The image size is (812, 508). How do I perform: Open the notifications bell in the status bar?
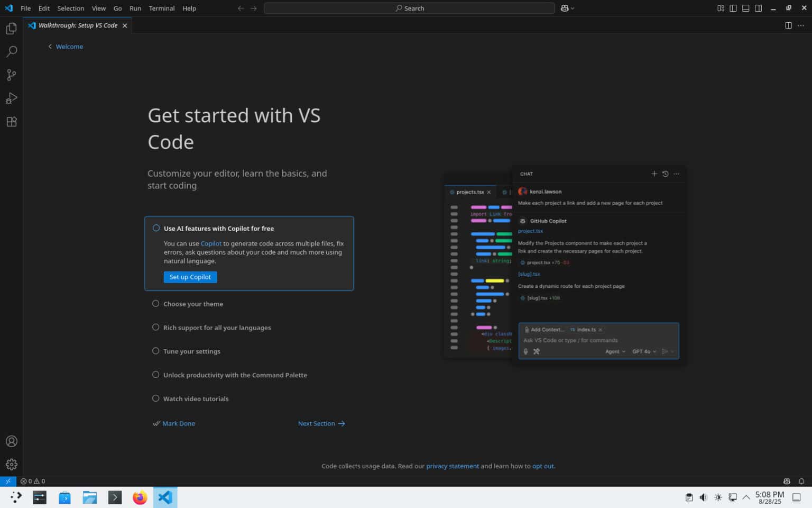[x=802, y=481]
